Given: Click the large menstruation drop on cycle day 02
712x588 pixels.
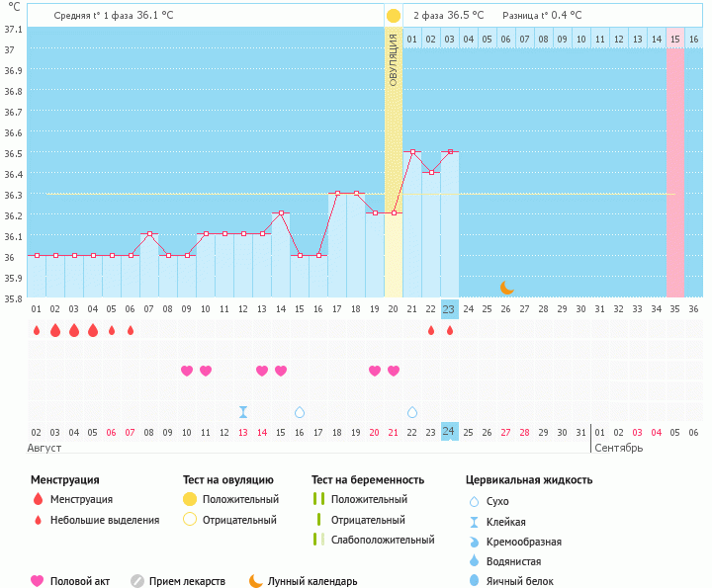Looking at the screenshot, I should point(55,330).
